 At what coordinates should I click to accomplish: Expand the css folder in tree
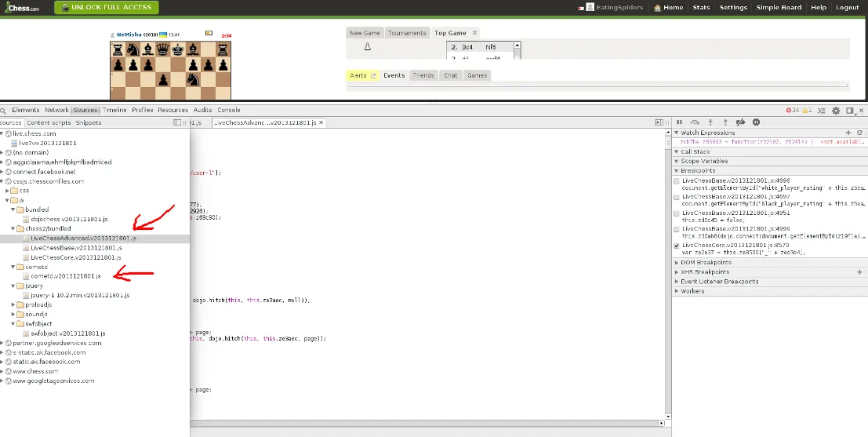coord(9,191)
